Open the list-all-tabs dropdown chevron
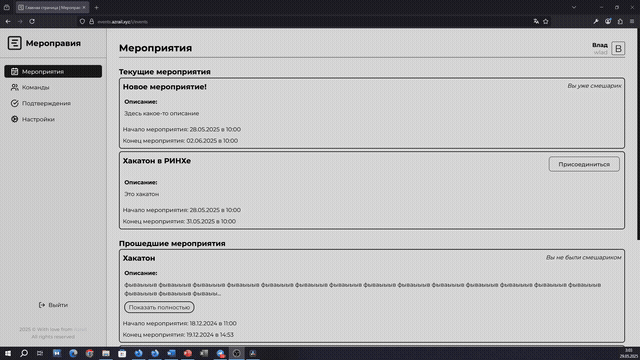The width and height of the screenshot is (640, 360). click(574, 7)
